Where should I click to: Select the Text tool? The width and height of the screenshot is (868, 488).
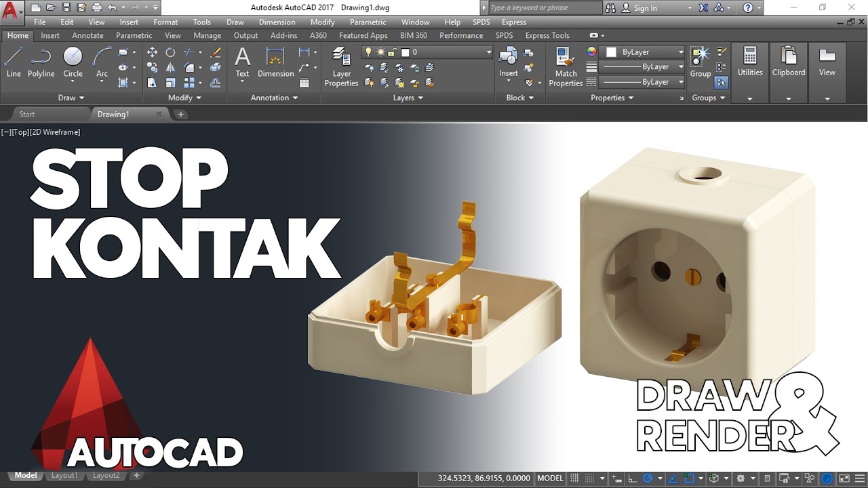pyautogui.click(x=242, y=62)
